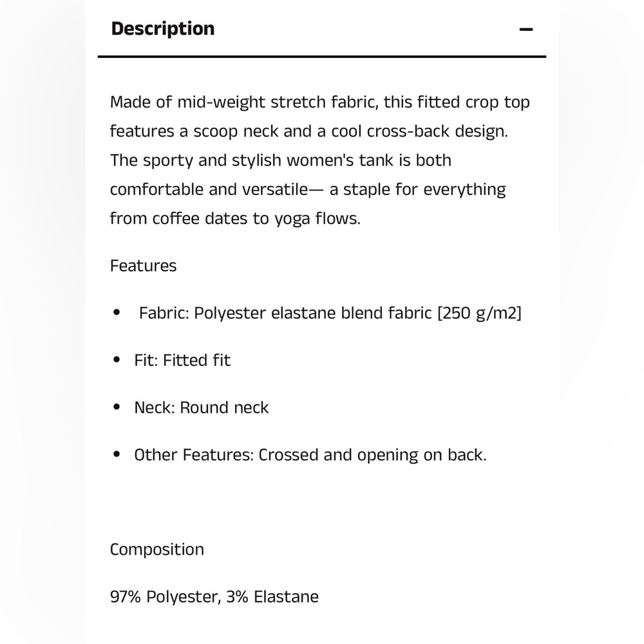Viewport: 644px width, 644px height.
Task: Select the Features subheading text
Action: coord(144,266)
